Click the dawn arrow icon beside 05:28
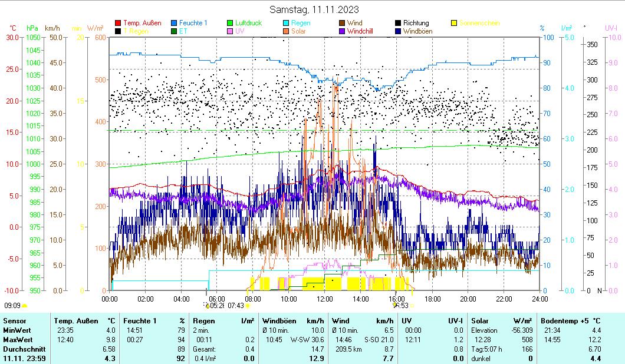625x364 pixels. pos(206,305)
